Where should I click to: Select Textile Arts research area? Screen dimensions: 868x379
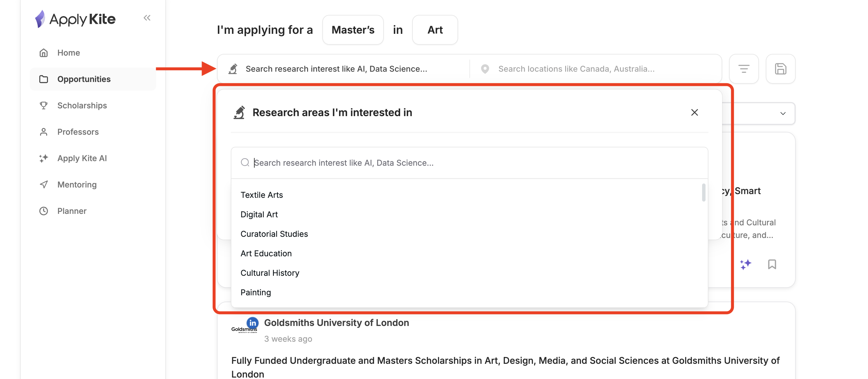pyautogui.click(x=261, y=195)
